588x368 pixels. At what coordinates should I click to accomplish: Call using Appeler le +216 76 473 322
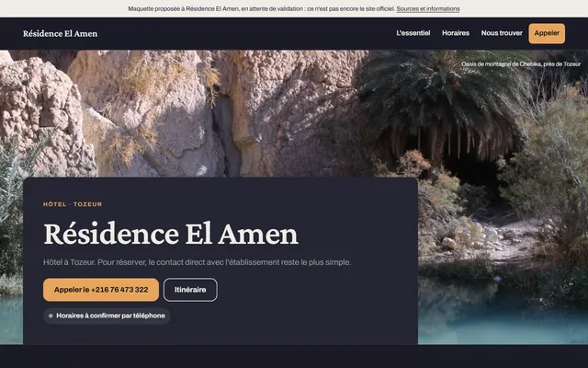point(101,290)
